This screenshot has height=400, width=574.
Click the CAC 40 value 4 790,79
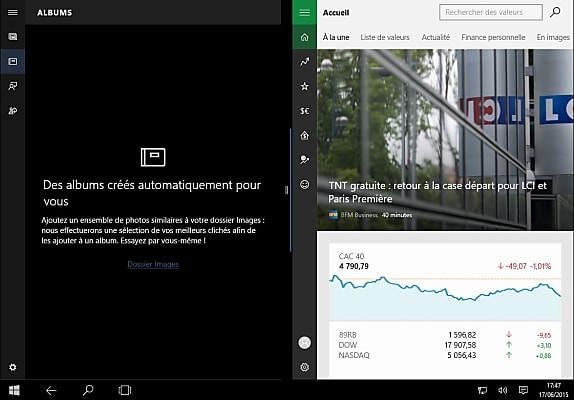click(x=354, y=266)
